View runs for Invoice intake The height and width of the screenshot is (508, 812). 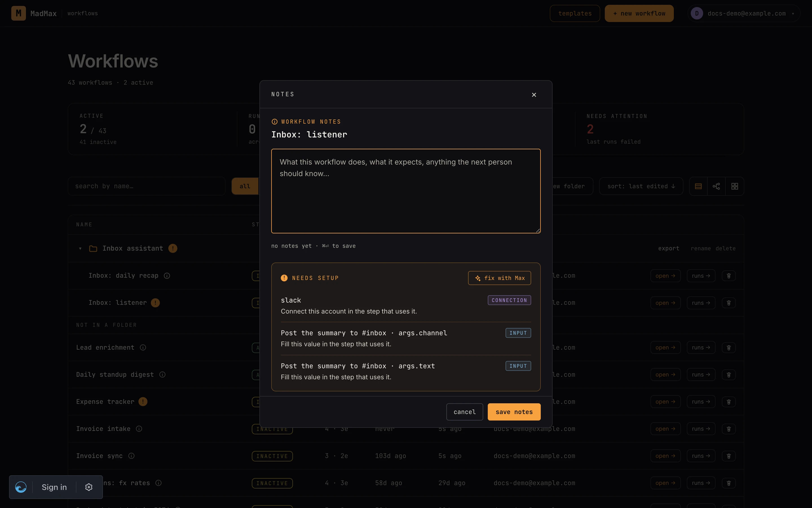(x=701, y=429)
